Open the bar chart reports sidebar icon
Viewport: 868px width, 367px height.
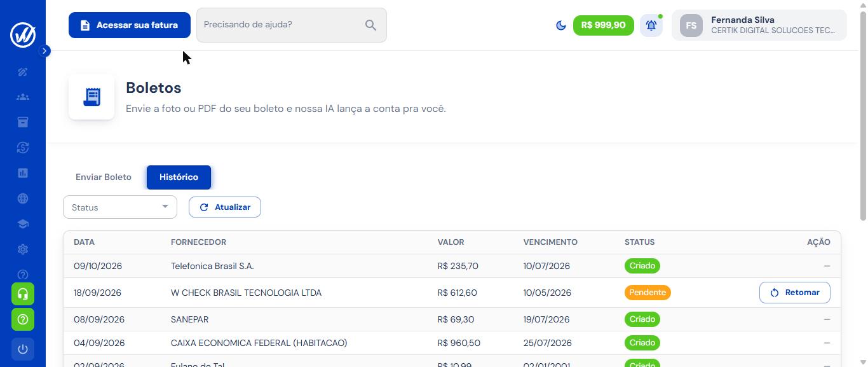[x=23, y=173]
